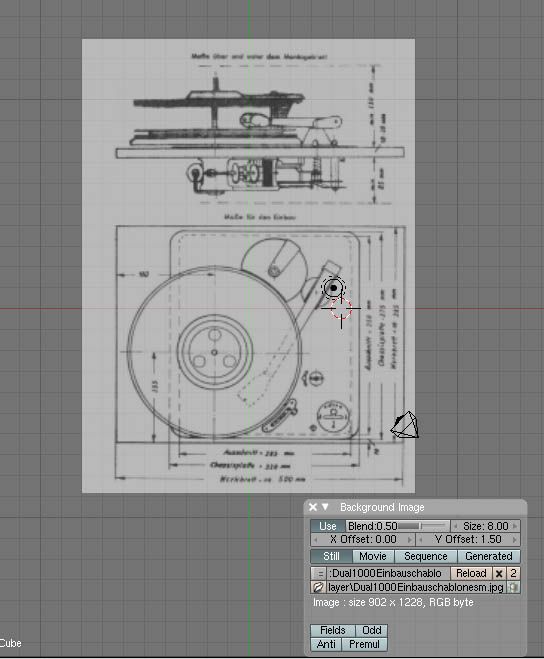Click the Size: 8.00 value field
This screenshot has width=544, height=659.
coord(485,526)
